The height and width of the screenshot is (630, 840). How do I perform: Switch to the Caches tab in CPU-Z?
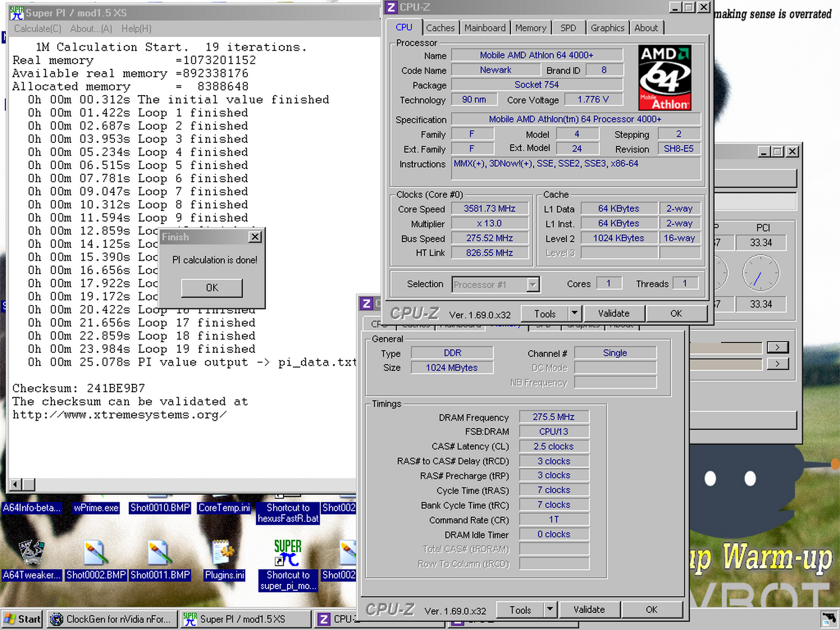coord(440,28)
